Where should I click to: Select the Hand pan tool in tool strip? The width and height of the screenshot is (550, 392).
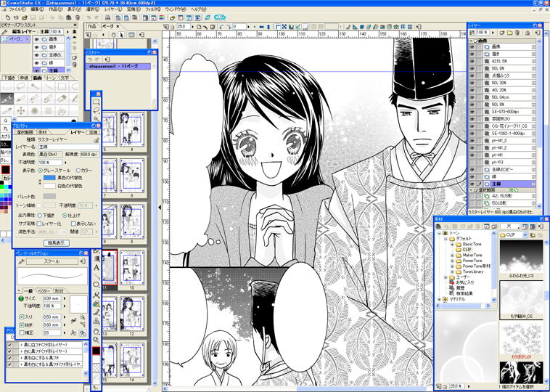coord(96,331)
